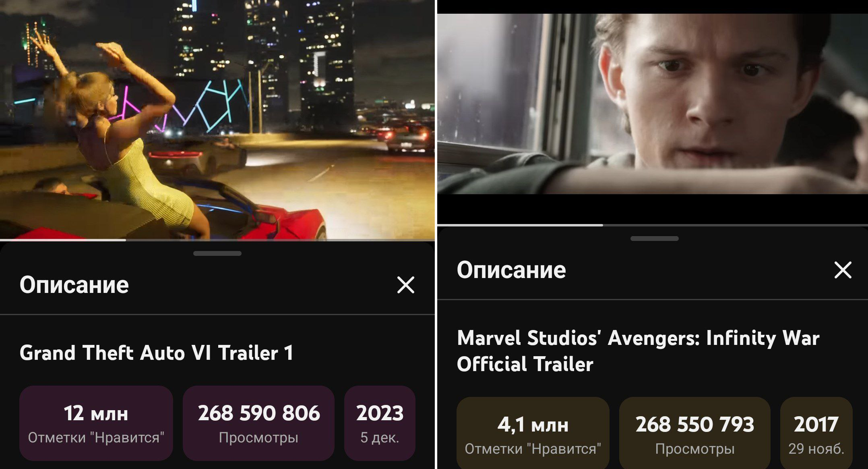Click the GTA VI panel drag handle
The image size is (868, 469).
pyautogui.click(x=217, y=253)
